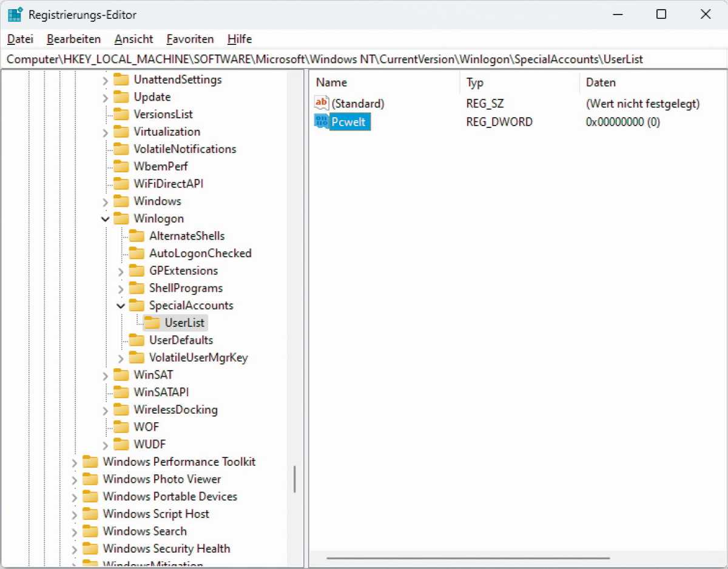Image resolution: width=728 pixels, height=569 pixels.
Task: Select the Windows Script Host folder icon
Action: click(x=90, y=514)
